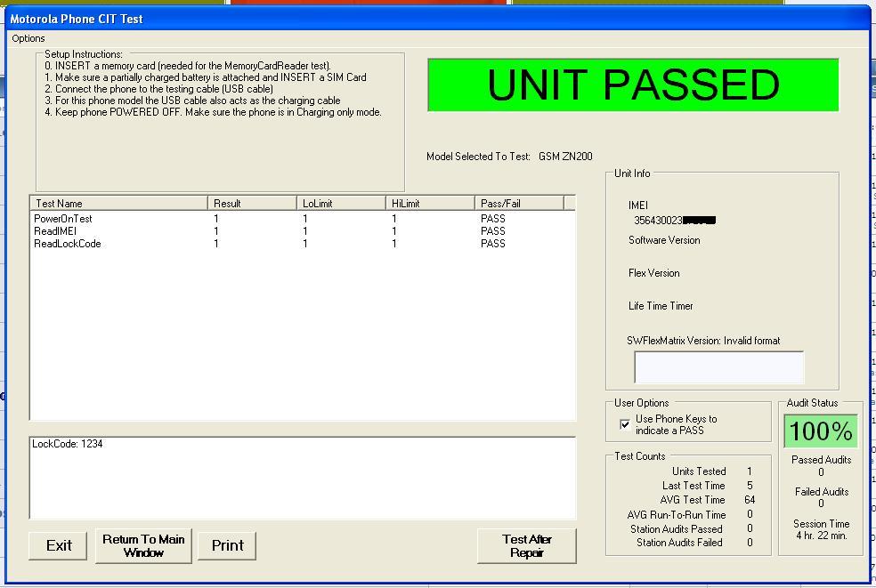Click the Passed Audits label

(821, 460)
